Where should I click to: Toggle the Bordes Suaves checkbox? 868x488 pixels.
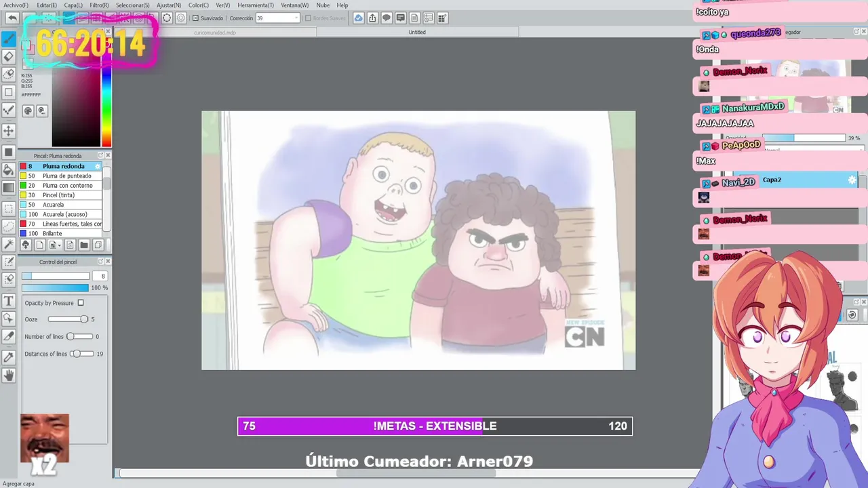tap(308, 18)
